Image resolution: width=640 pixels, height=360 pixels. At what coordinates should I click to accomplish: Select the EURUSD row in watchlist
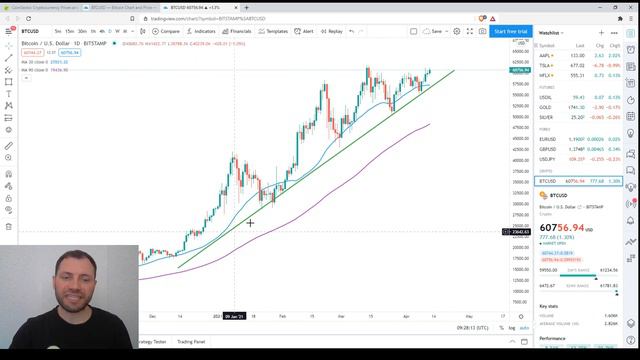(578, 139)
